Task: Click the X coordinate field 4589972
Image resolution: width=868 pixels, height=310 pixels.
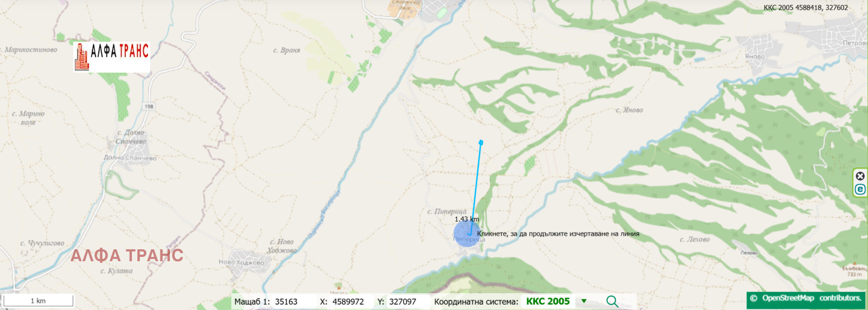Action: pos(348,302)
